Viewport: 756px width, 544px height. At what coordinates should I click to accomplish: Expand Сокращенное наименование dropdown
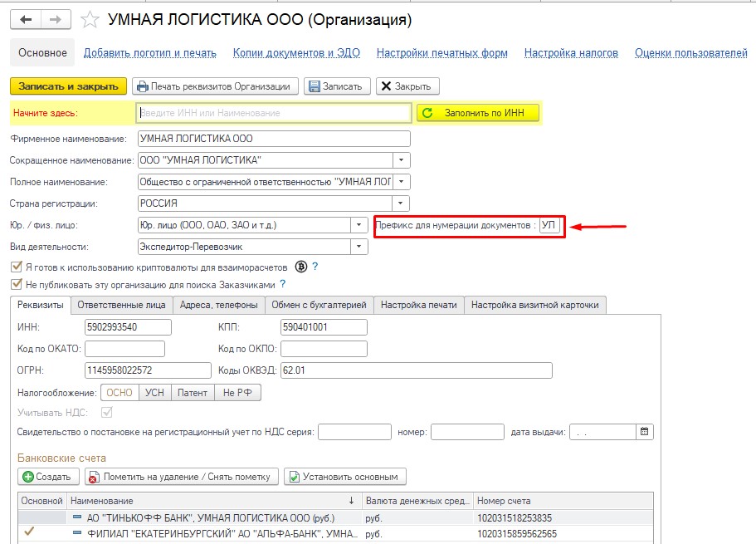pyautogui.click(x=401, y=159)
